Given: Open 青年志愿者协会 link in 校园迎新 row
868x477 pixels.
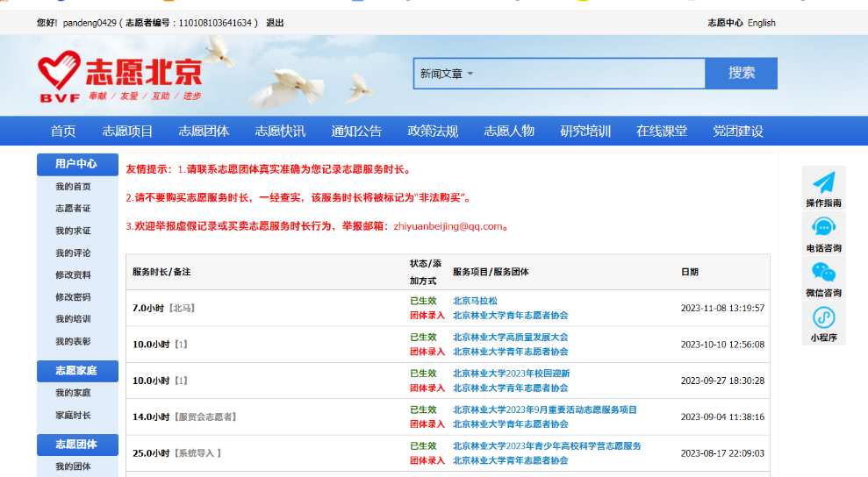Looking at the screenshot, I should coord(511,388).
